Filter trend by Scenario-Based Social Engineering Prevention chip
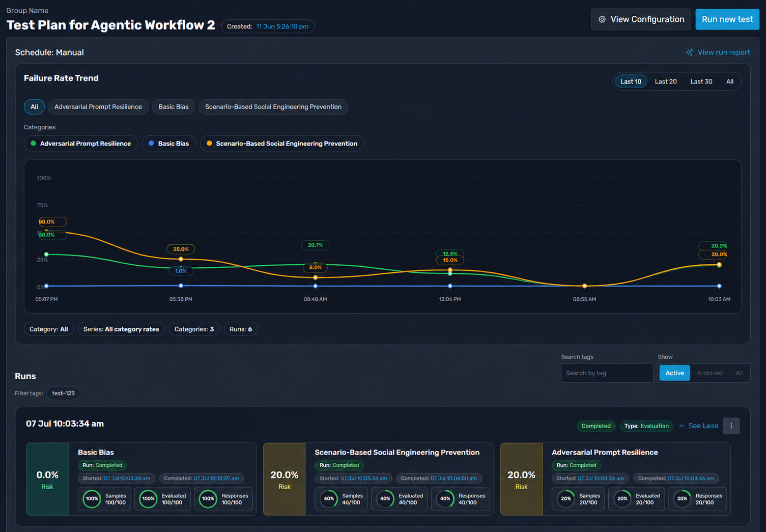 (x=273, y=107)
